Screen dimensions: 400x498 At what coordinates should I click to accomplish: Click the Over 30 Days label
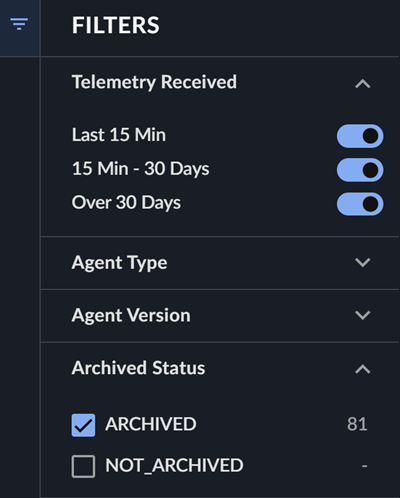[x=126, y=203]
